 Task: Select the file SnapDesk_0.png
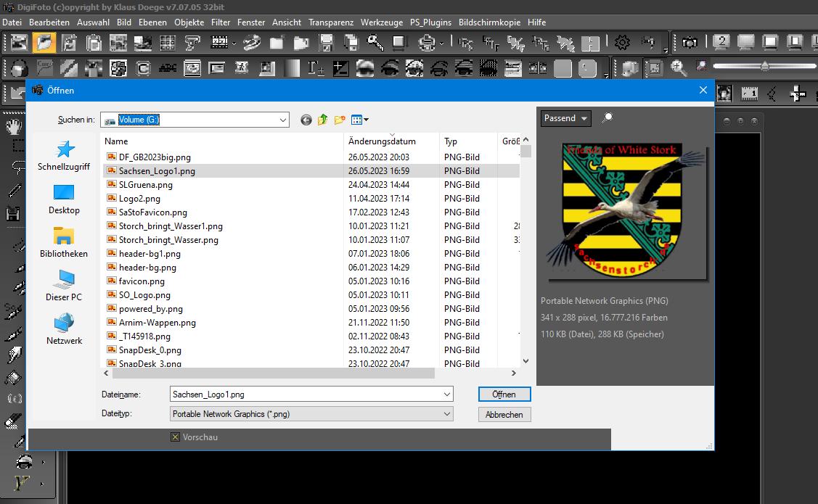pos(150,350)
